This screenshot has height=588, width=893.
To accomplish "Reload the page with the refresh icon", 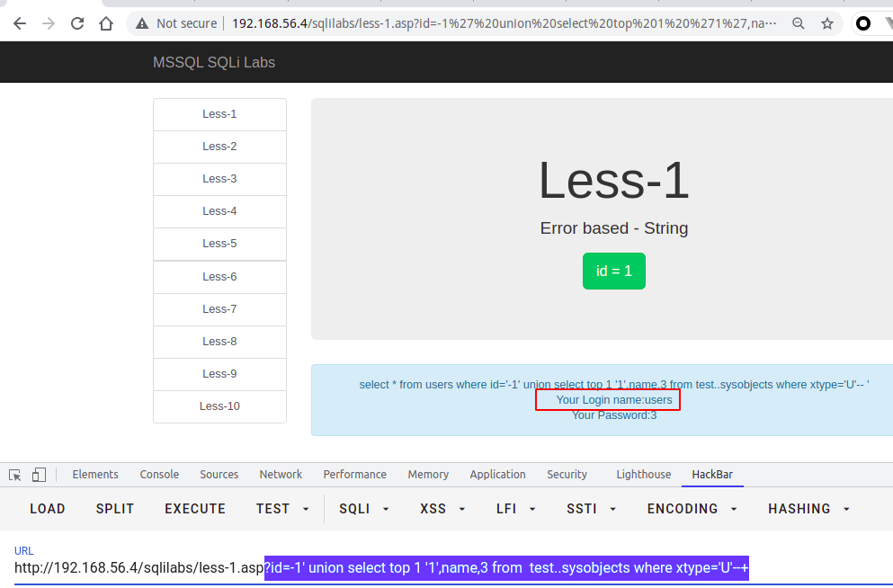I will (77, 23).
